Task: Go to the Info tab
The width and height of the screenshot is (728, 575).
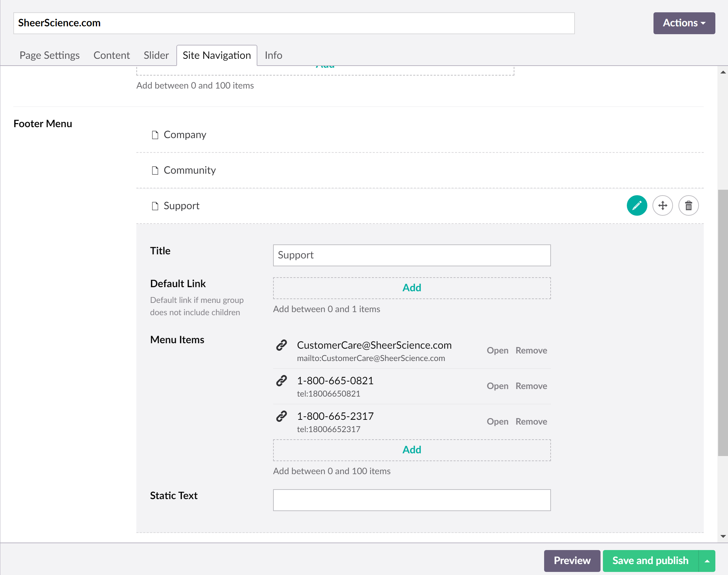Action: [273, 55]
